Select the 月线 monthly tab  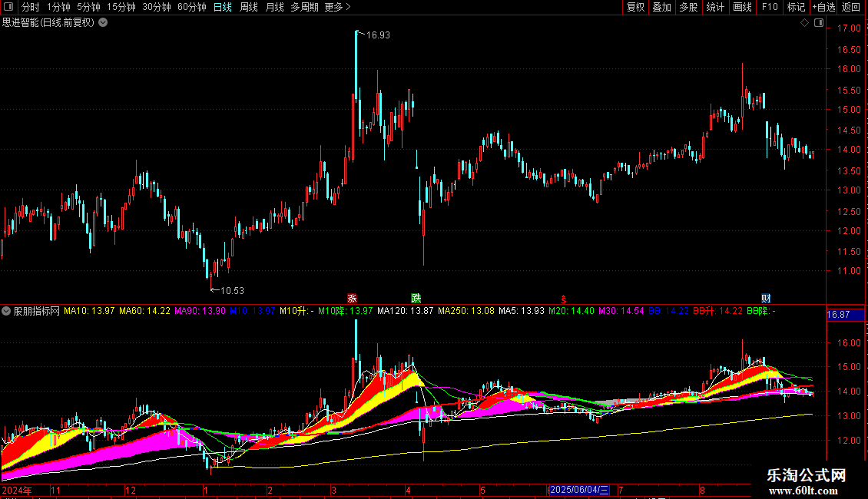[274, 7]
